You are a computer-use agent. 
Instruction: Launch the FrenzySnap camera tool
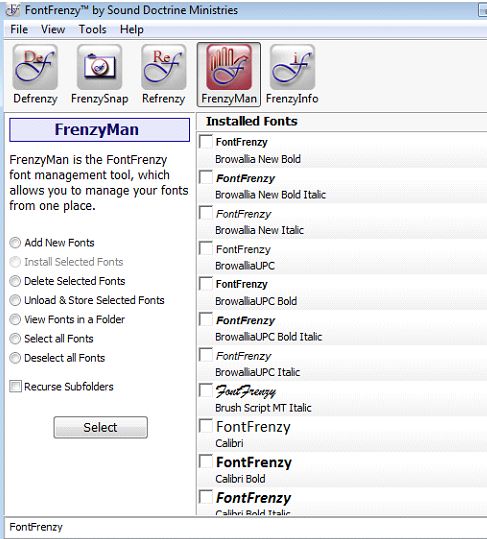[x=99, y=74]
